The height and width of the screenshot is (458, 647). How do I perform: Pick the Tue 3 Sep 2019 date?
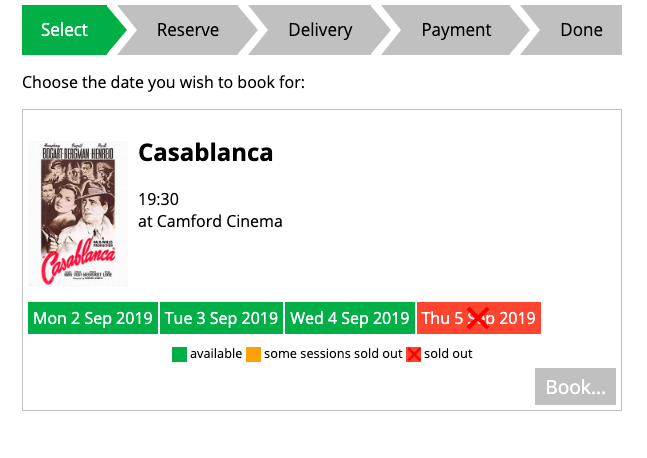click(222, 318)
